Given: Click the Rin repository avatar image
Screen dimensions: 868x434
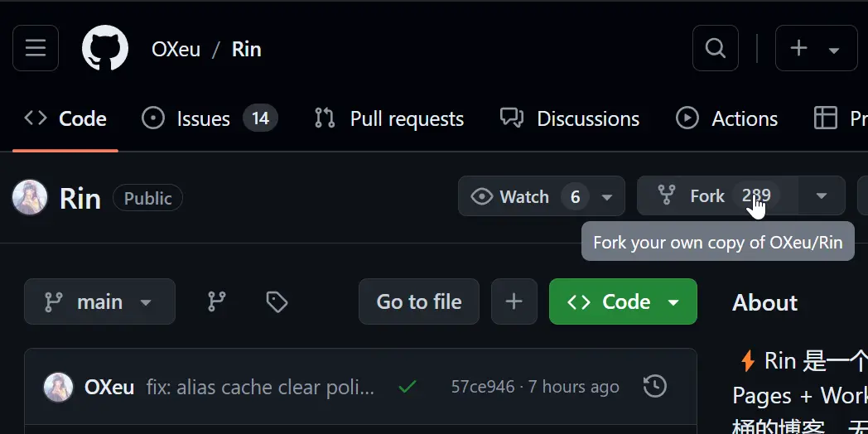Looking at the screenshot, I should [x=30, y=197].
